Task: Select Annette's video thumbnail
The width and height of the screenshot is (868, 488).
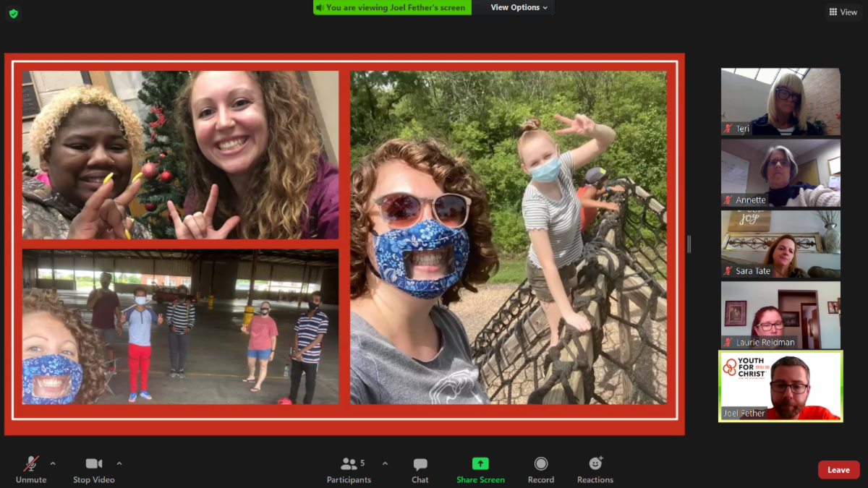Action: [780, 173]
